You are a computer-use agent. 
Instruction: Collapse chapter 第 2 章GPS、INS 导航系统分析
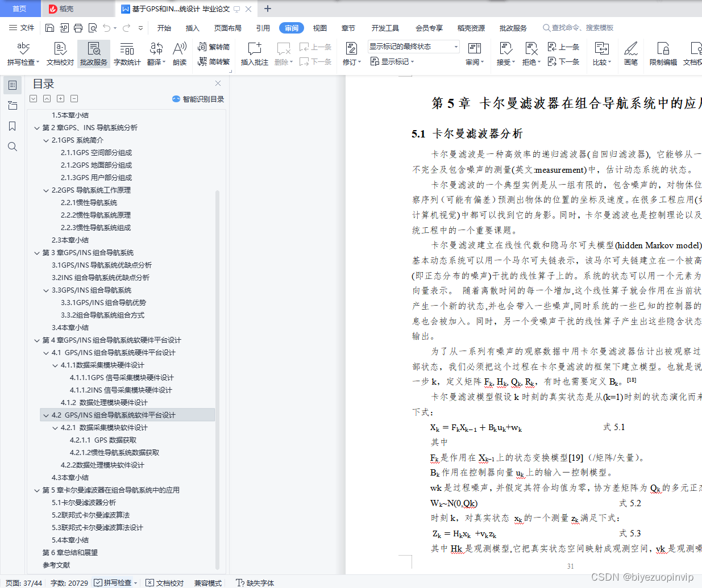tap(36, 127)
